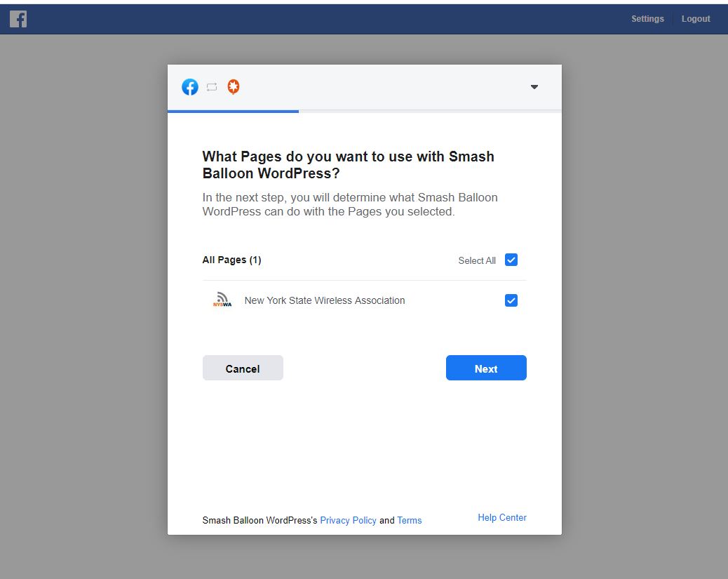
Task: Click the round Facebook icon in dialog header
Action: coord(190,87)
